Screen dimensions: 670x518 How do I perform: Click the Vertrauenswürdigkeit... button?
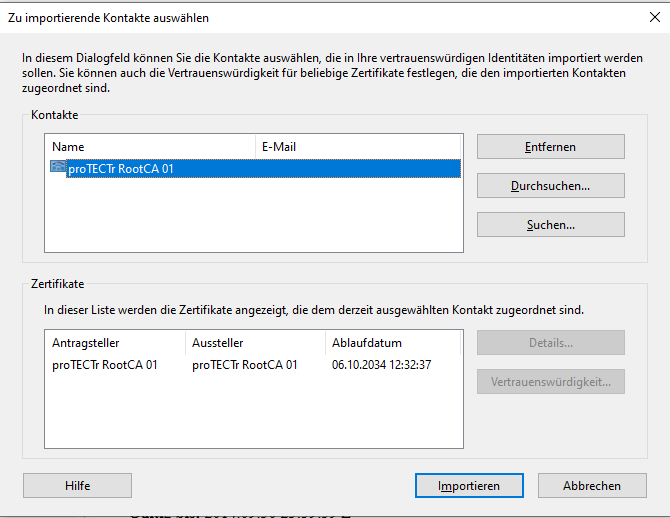point(550,382)
